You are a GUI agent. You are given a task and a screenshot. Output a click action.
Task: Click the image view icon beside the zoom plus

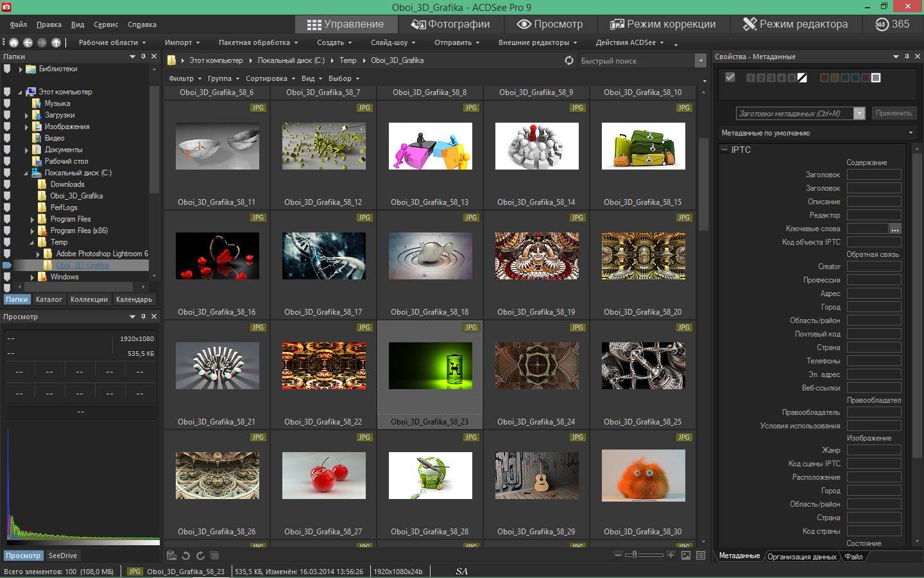tap(686, 555)
